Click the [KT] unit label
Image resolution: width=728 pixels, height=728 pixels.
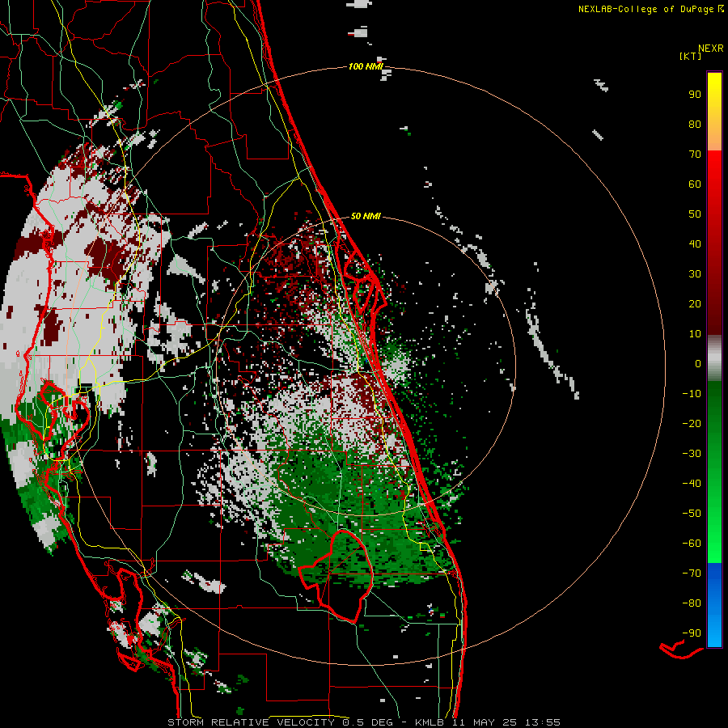(x=691, y=56)
